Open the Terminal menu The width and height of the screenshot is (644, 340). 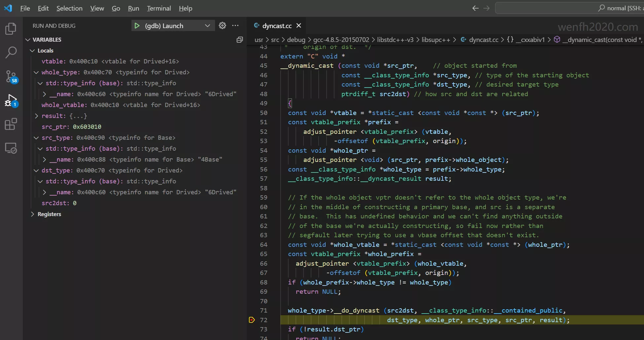[x=159, y=8]
